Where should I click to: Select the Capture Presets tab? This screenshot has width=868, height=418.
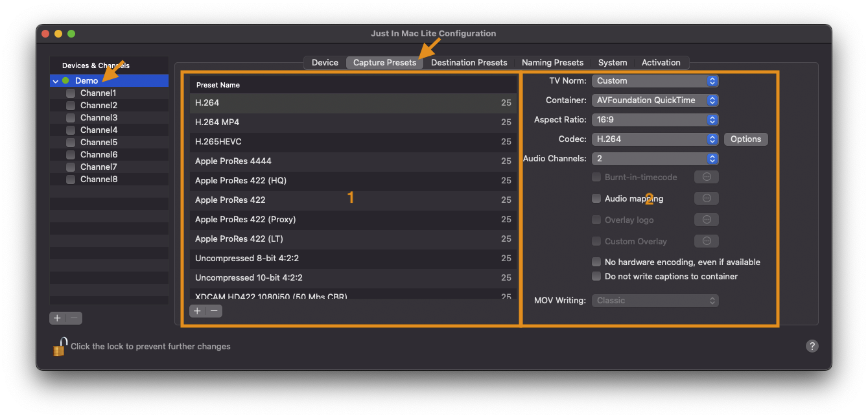384,62
